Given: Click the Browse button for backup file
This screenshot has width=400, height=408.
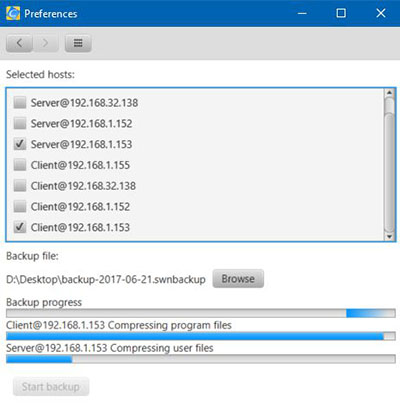Looking at the screenshot, I should 238,279.
